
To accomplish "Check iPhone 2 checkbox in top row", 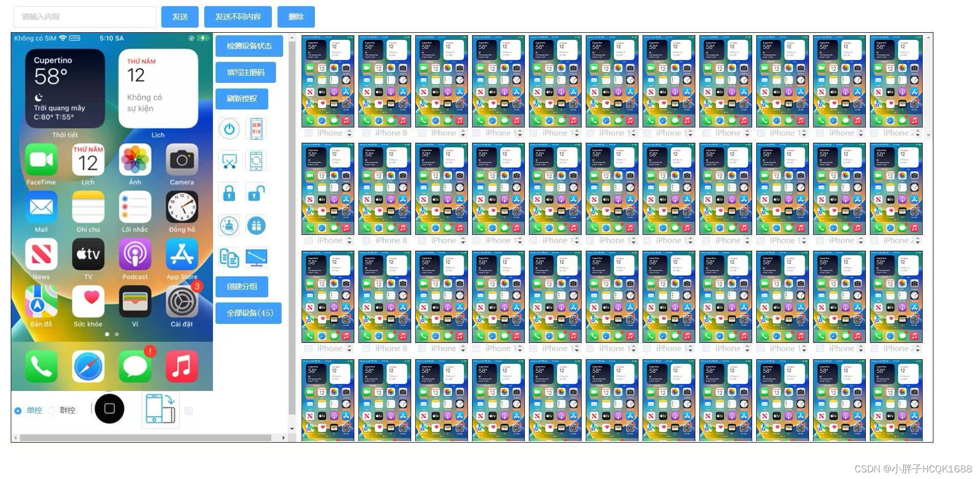I will coord(875,133).
